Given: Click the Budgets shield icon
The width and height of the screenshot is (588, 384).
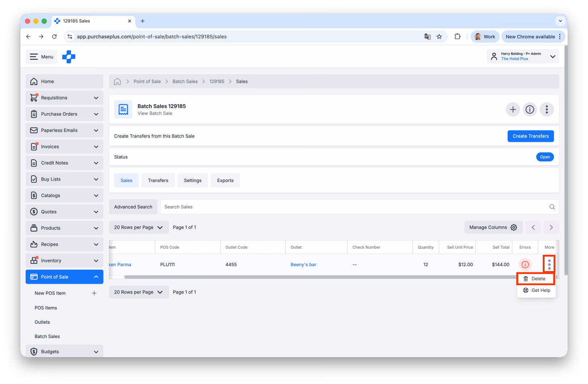Looking at the screenshot, I should [34, 351].
